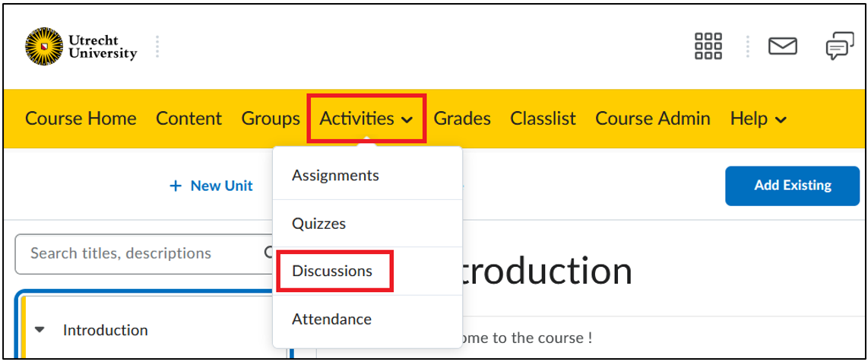The image size is (868, 362).
Task: Open the Content navigation link
Action: 188,119
